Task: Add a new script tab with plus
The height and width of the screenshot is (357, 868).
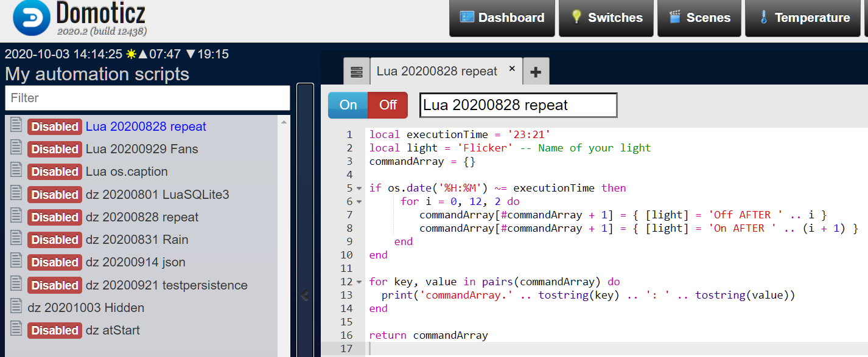Action: [x=536, y=72]
